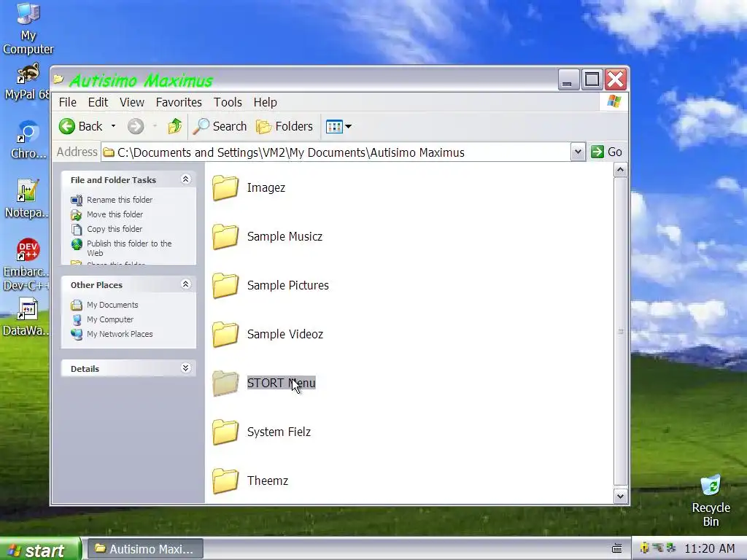Select My Computer desktop icon

[28, 28]
